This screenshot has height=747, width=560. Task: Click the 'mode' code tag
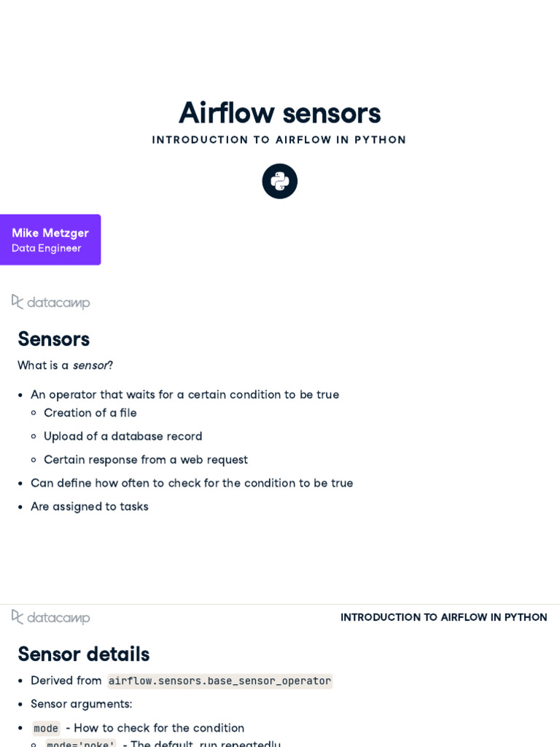pyautogui.click(x=46, y=728)
